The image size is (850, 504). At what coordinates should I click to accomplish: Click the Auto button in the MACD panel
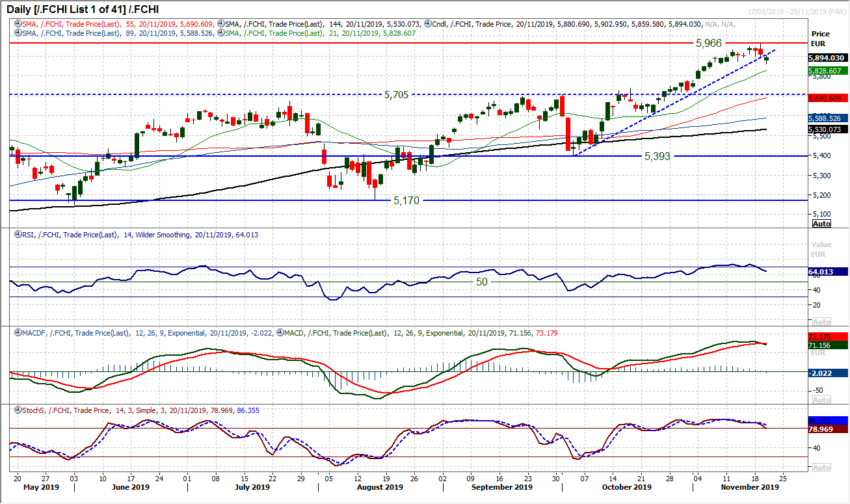pos(822,400)
